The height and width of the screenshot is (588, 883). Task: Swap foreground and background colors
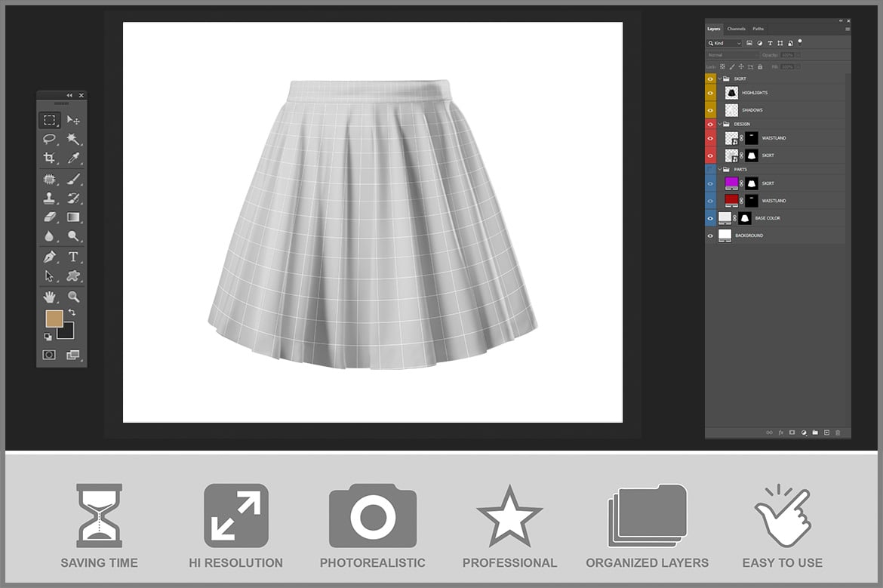coord(72,312)
